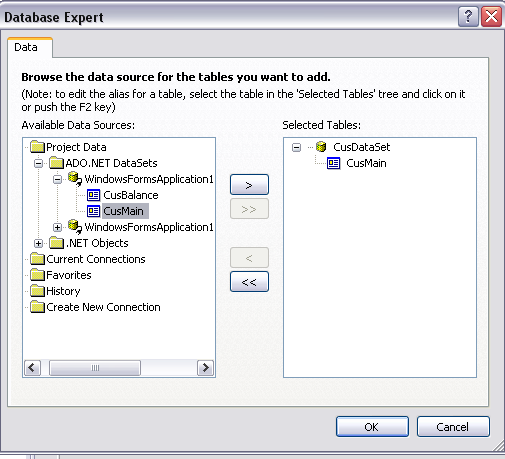Expand the second WindowsFormsApplication1 node
The width and height of the screenshot is (505, 459).
click(57, 227)
